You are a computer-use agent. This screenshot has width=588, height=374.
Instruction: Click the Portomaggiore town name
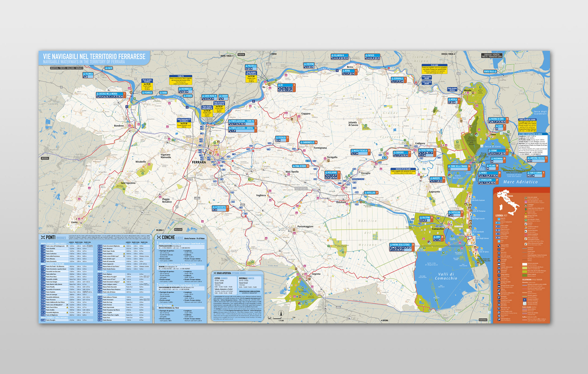[305, 227]
